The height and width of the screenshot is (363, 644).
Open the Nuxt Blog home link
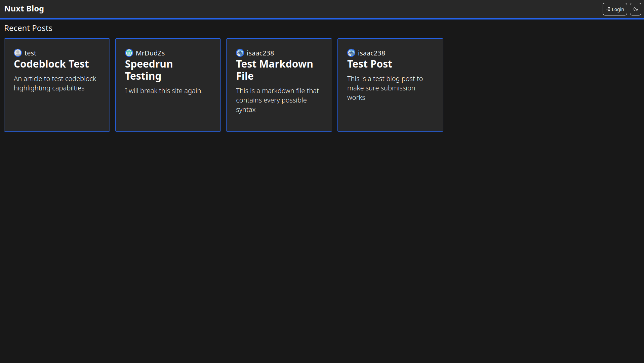24,9
